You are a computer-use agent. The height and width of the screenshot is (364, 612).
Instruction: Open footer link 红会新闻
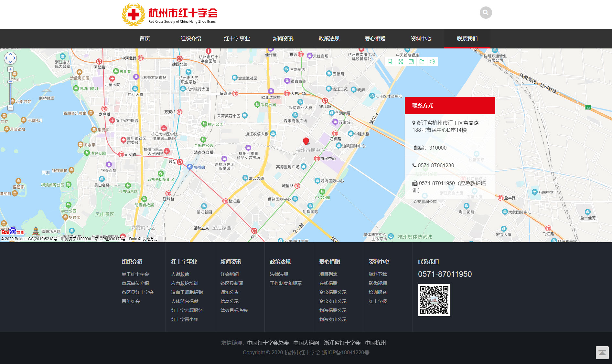point(230,274)
